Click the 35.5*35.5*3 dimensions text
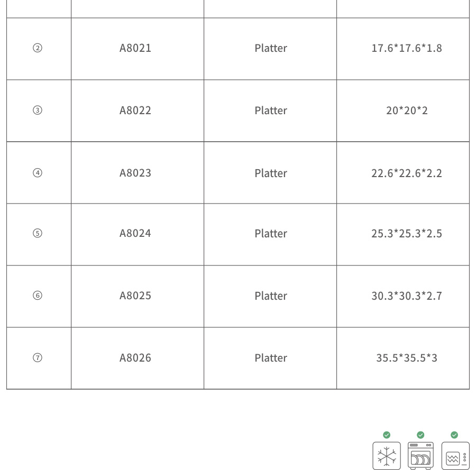The height and width of the screenshot is (470, 476). click(406, 358)
